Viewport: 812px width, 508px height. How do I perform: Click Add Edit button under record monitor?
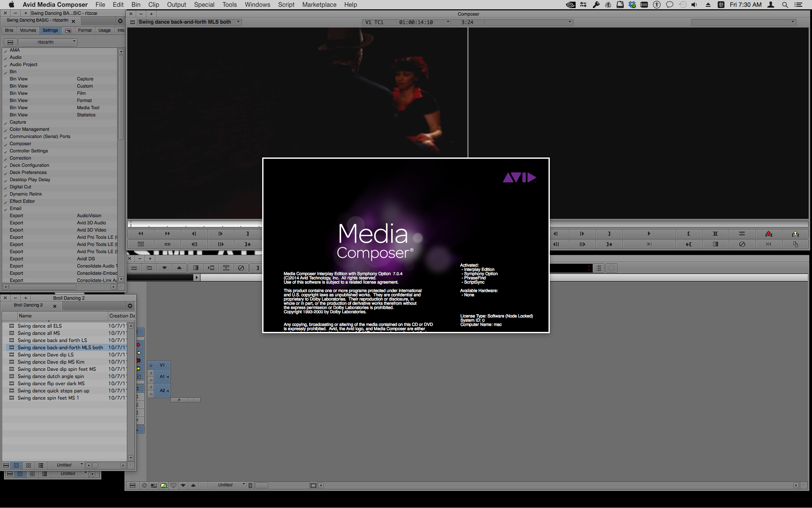pos(742,234)
